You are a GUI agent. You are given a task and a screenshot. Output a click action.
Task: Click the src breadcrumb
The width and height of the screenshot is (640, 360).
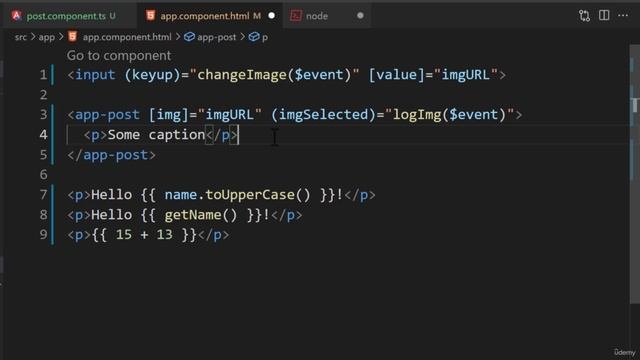point(21,37)
